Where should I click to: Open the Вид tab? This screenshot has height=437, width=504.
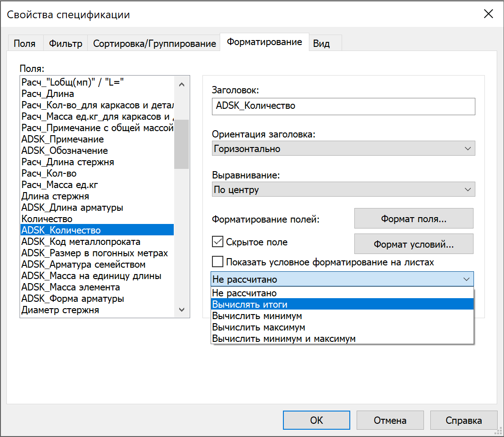pos(321,44)
